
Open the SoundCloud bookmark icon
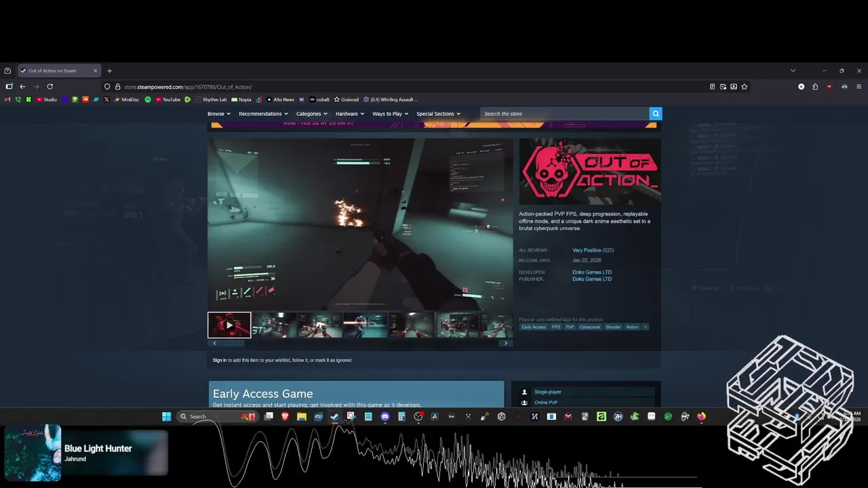pos(85,100)
